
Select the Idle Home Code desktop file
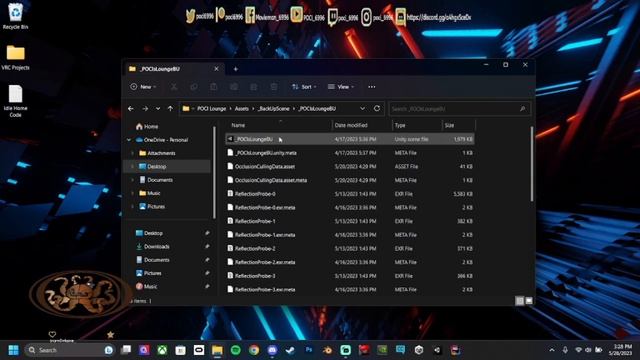point(16,101)
